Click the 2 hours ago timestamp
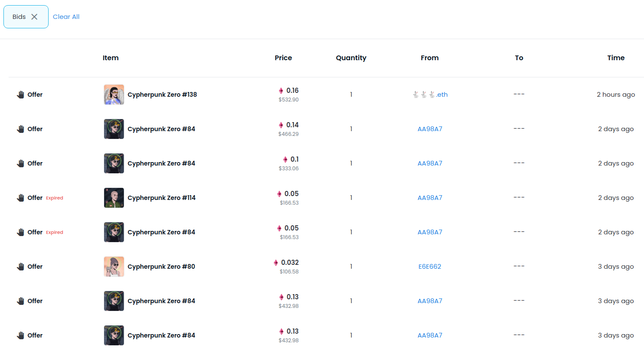Image resolution: width=644 pixels, height=350 pixels. 616,95
